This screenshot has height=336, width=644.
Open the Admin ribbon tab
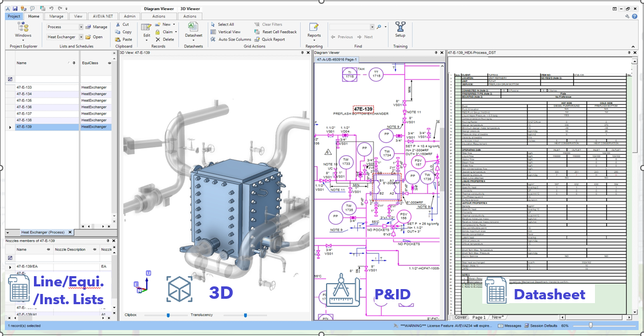(130, 17)
